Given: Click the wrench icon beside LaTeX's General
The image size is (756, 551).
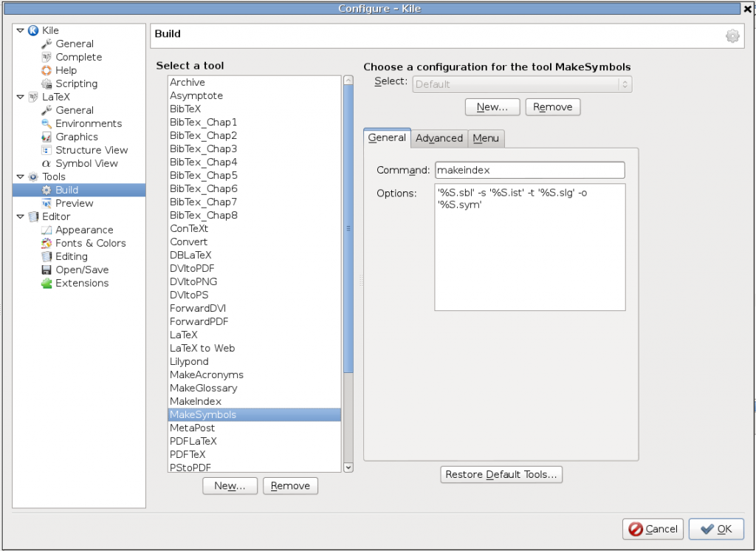Looking at the screenshot, I should point(47,110).
